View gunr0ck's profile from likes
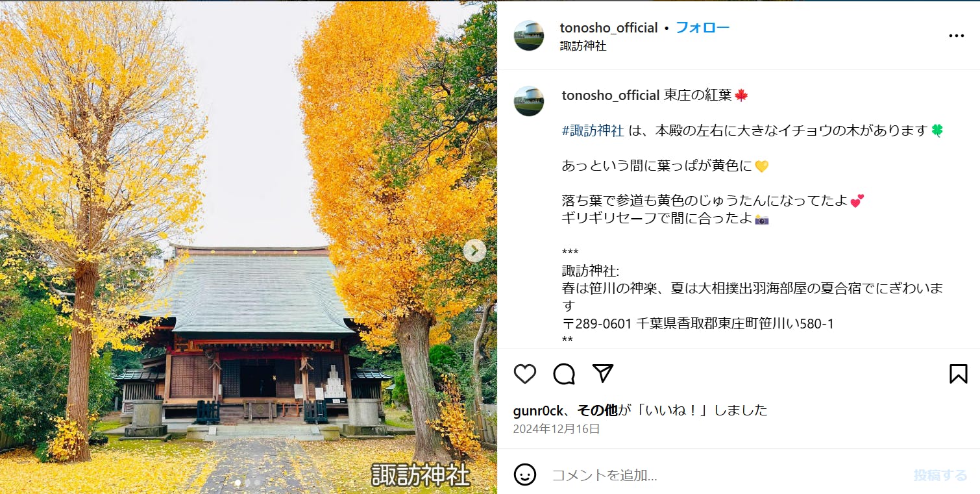This screenshot has height=494, width=980. 538,410
